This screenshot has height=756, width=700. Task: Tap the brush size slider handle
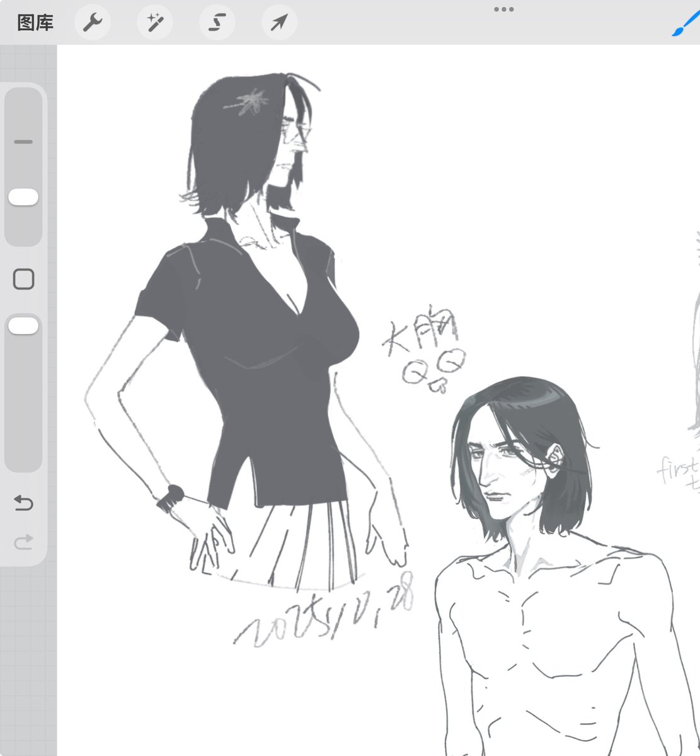(x=23, y=197)
